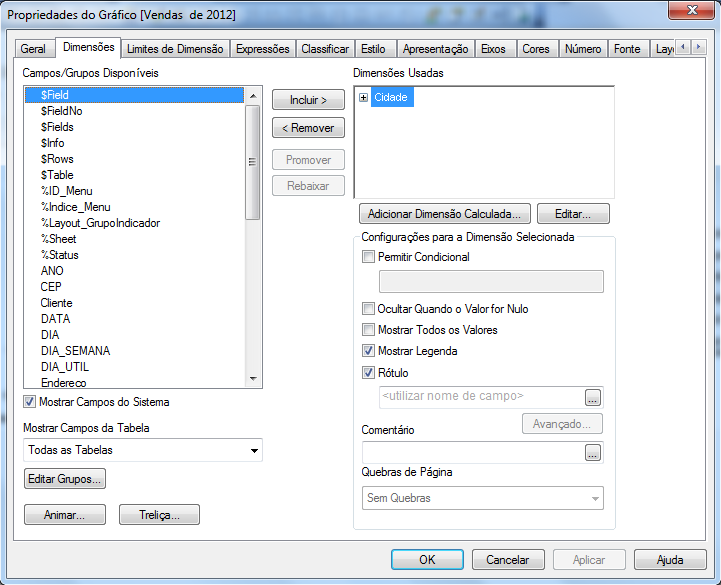The image size is (721, 585).
Task: Click field list scroll up arrow
Action: click(x=253, y=96)
